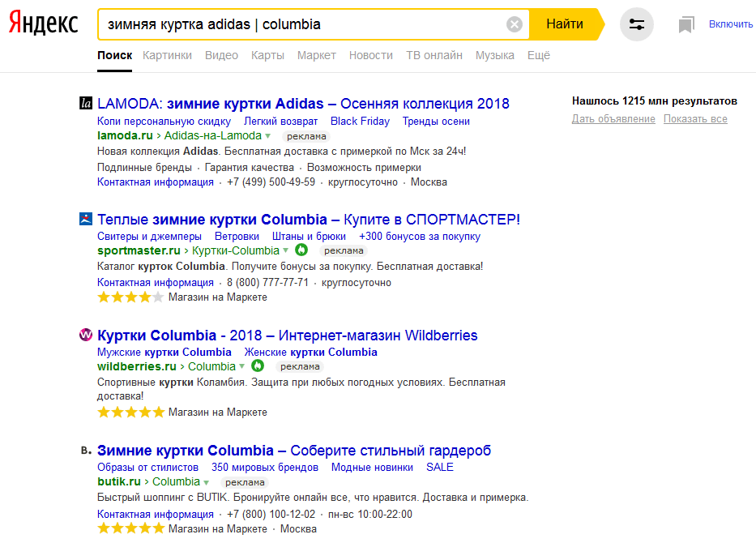
Task: Click the Butik favicon icon
Action: click(x=86, y=451)
